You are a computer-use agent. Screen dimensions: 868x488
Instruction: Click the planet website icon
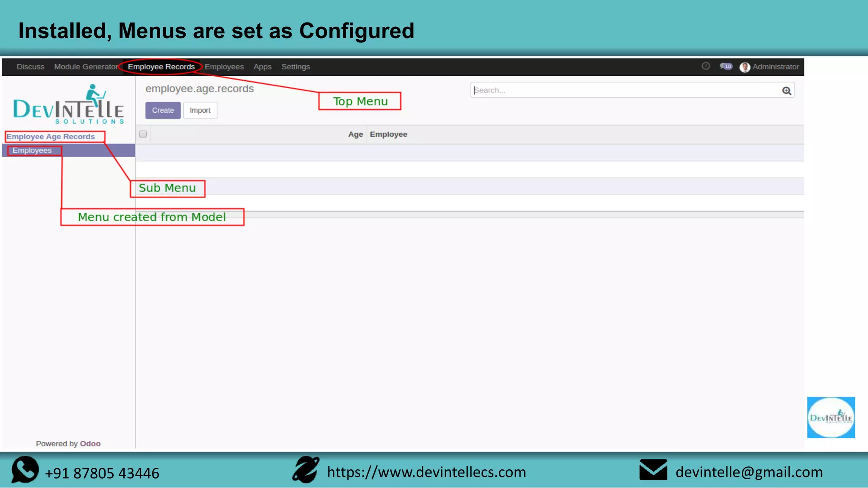(306, 470)
